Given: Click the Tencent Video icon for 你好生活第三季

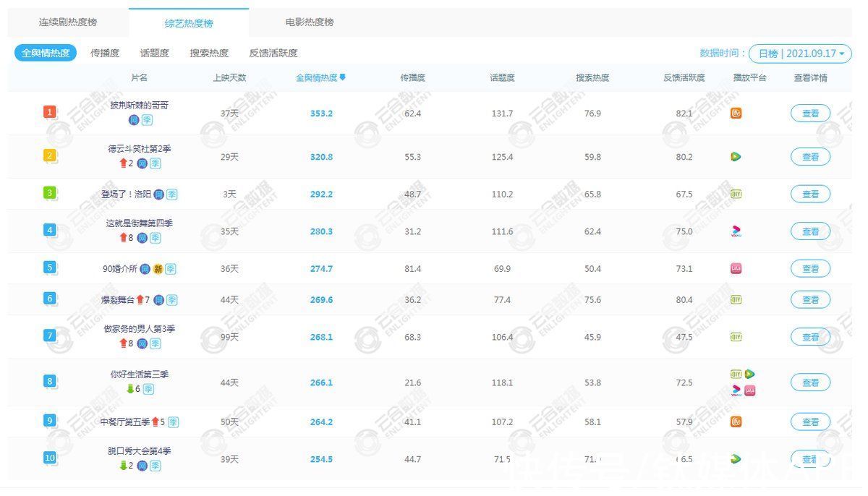Looking at the screenshot, I should click(x=750, y=375).
